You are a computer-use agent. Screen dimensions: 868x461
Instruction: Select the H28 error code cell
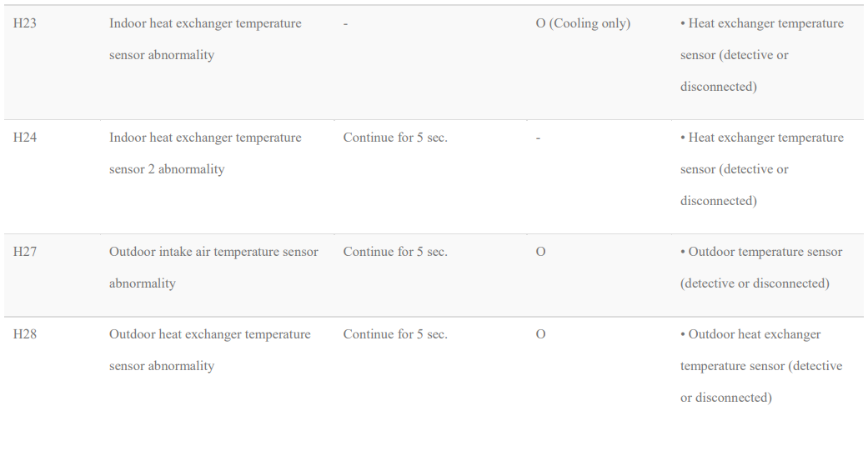pos(25,334)
